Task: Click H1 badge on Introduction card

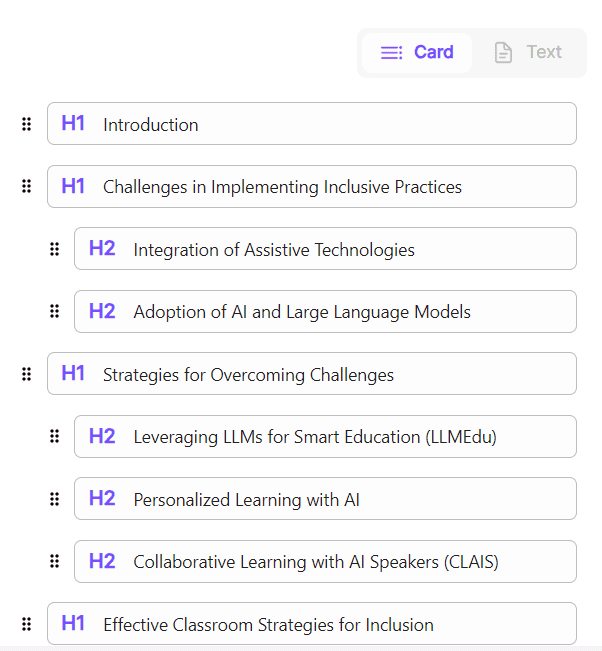Action: click(73, 124)
